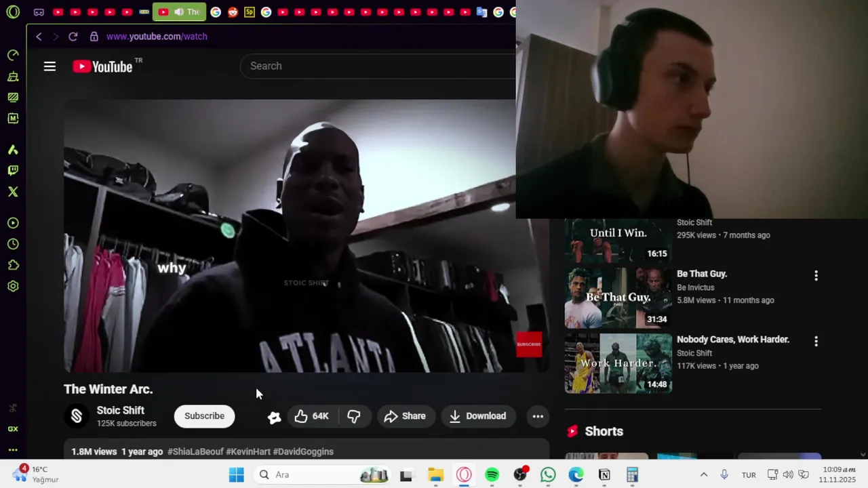Open the #ShiaLaBeouf hashtag link
Viewport: 868px width, 488px height.
coord(195,451)
